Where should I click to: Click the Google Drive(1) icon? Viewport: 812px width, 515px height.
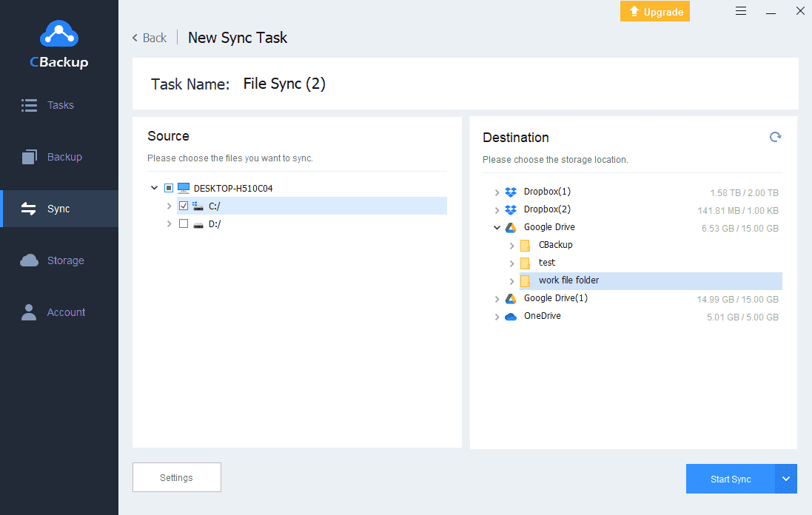pyautogui.click(x=510, y=298)
